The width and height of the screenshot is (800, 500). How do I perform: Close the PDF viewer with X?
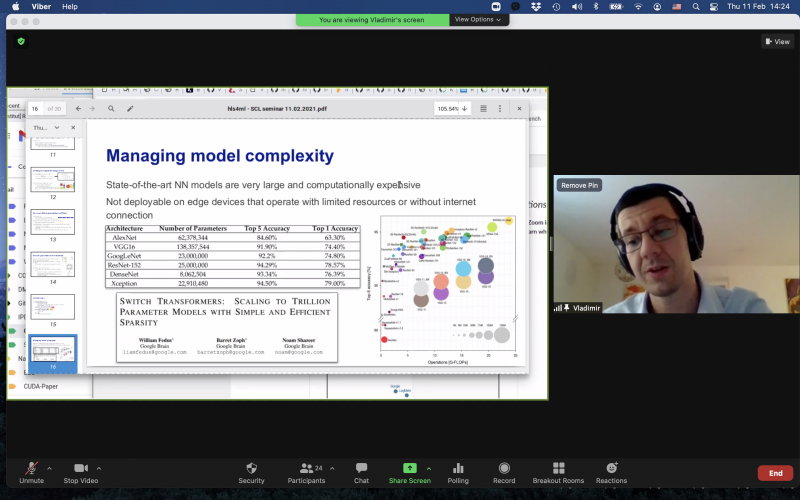(x=519, y=109)
